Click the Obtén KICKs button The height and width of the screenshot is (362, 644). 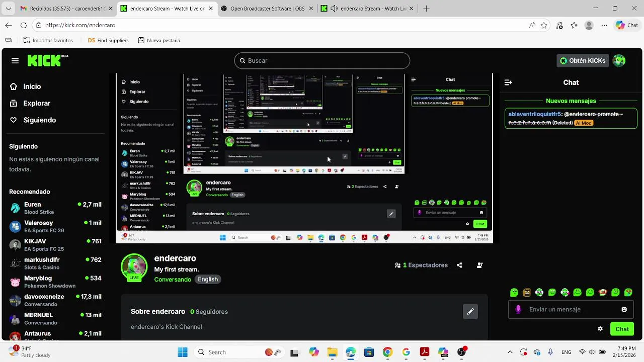pyautogui.click(x=583, y=60)
